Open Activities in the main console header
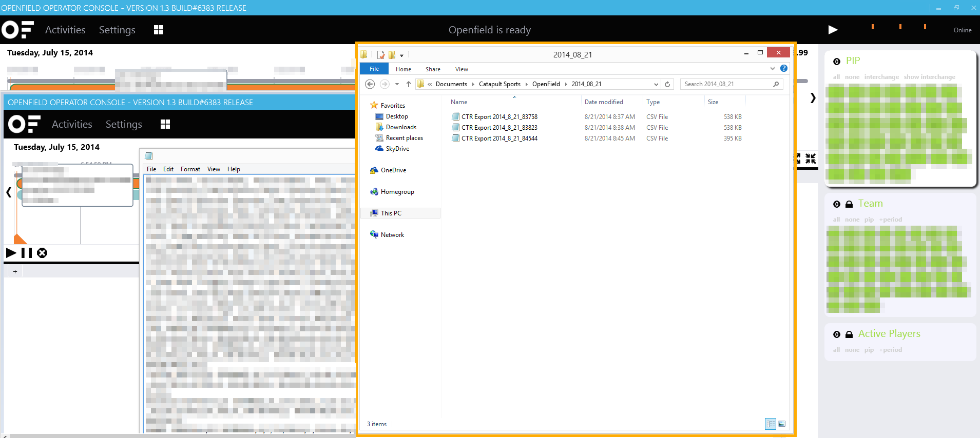Image resolution: width=980 pixels, height=438 pixels. pyautogui.click(x=65, y=30)
